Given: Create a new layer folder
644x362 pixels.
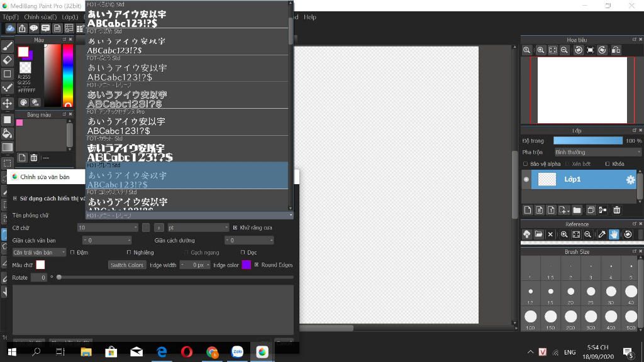Looking at the screenshot, I should click(577, 210).
